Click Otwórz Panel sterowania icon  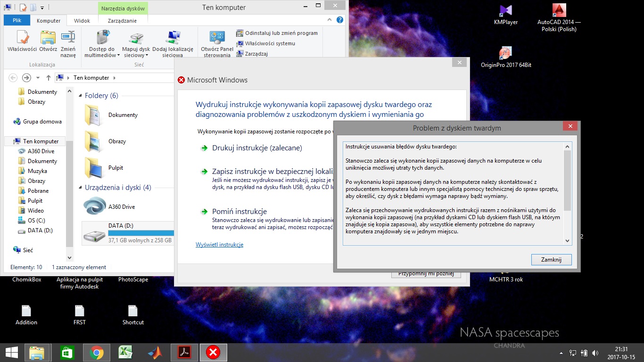point(217,44)
